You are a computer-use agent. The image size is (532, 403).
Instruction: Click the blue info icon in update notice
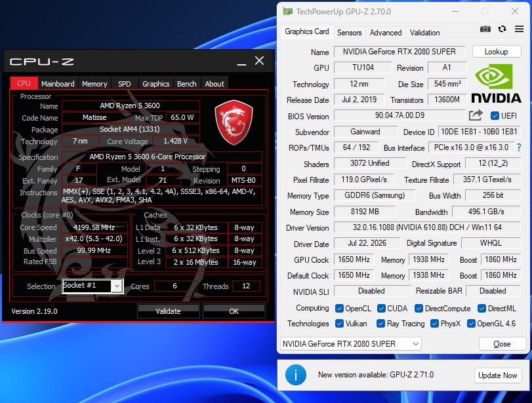click(295, 375)
